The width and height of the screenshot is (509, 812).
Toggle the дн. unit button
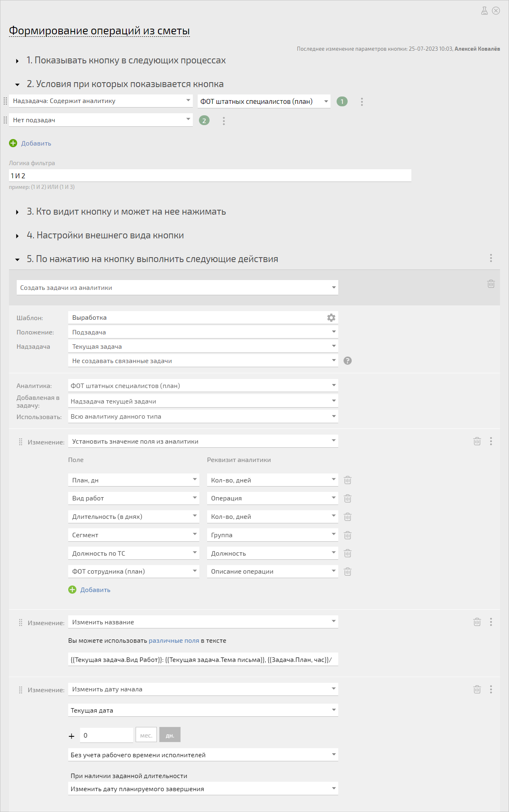[x=170, y=735]
